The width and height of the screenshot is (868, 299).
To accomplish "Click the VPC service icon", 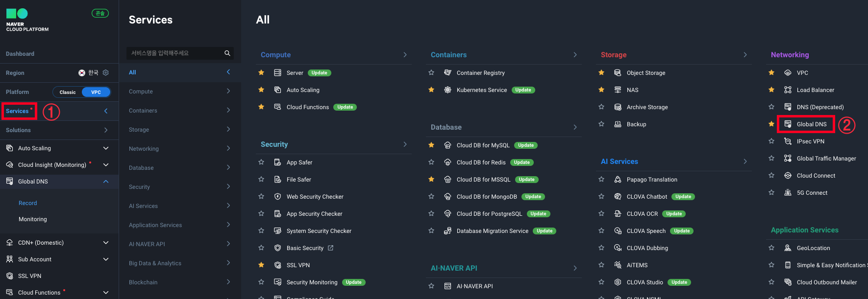I will pyautogui.click(x=788, y=72).
